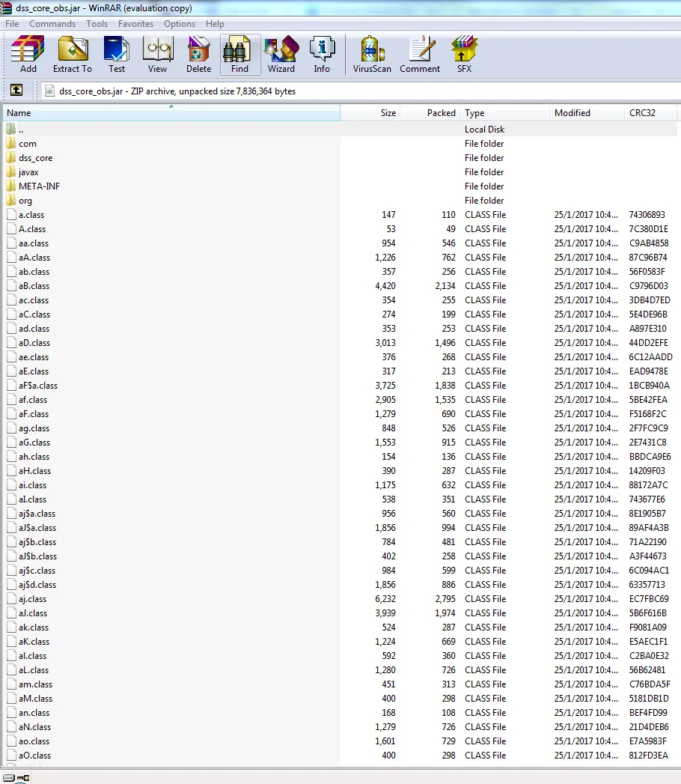681x784 pixels.
Task: Click CRC32 value 74306893
Action: click(647, 214)
